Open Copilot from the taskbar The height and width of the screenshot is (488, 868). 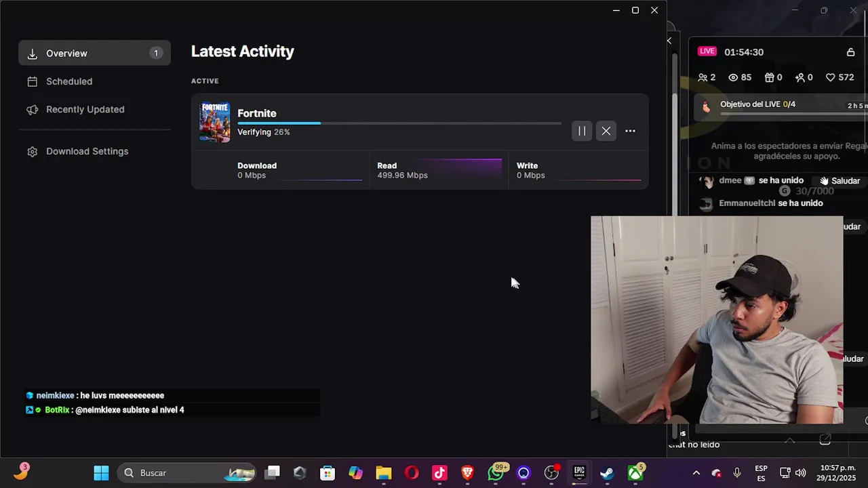coord(355,473)
